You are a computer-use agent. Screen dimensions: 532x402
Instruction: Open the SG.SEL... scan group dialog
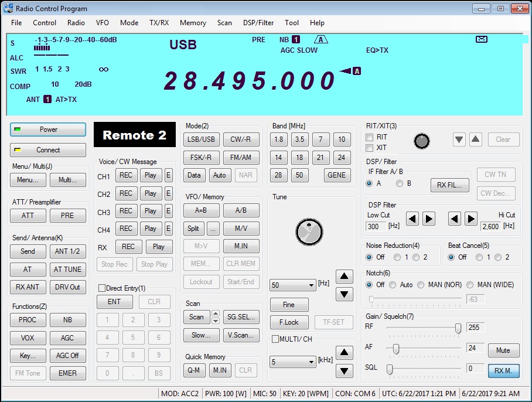coord(241,317)
